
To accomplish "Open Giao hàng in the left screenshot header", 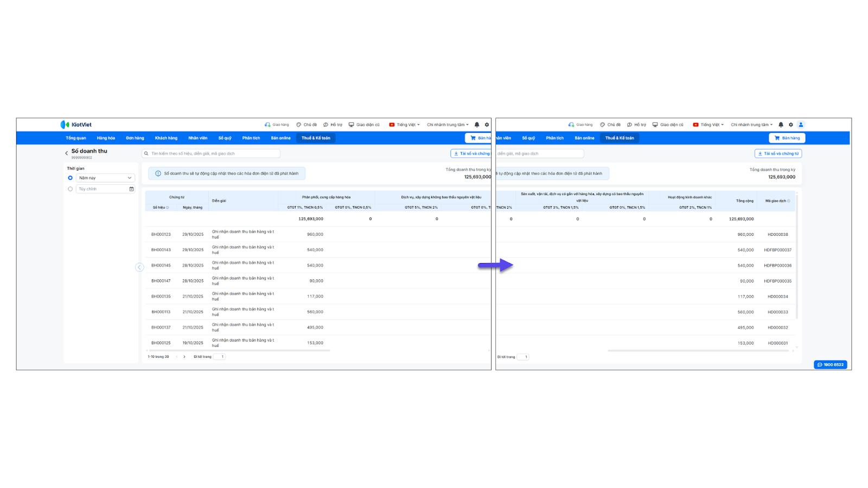I will point(277,125).
